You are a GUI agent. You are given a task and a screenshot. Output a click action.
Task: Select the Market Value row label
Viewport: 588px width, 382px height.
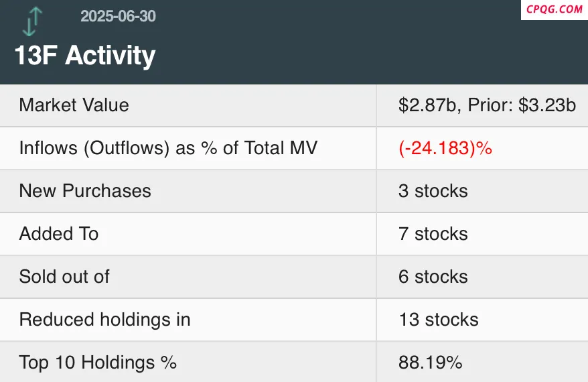tap(74, 105)
